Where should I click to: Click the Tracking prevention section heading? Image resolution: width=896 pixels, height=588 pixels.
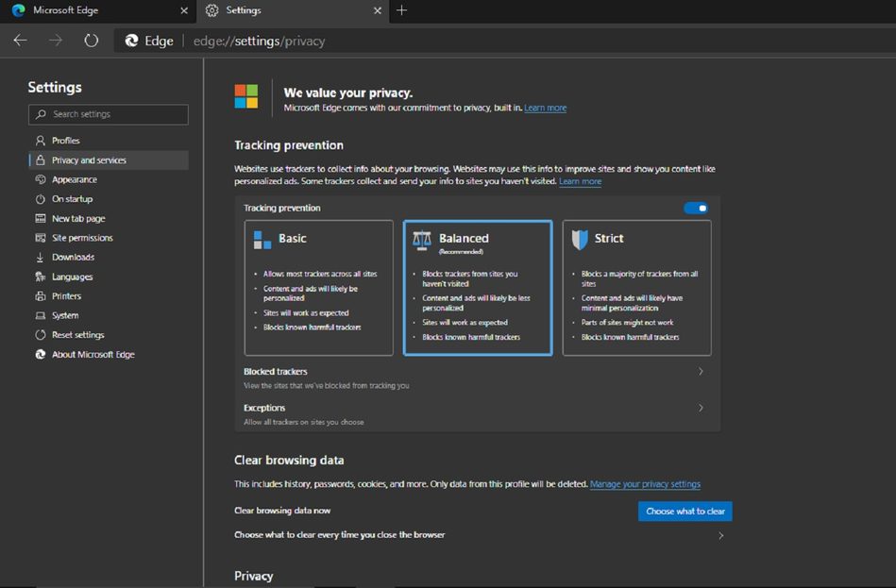coord(289,145)
